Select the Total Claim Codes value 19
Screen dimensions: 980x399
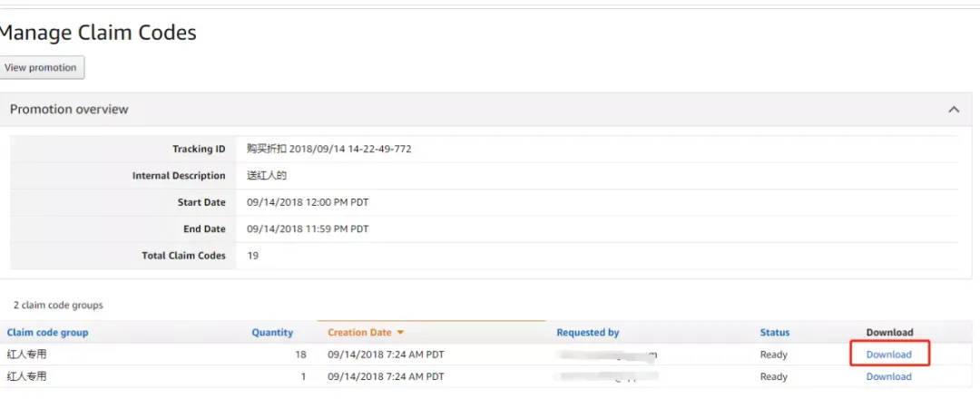(x=252, y=256)
